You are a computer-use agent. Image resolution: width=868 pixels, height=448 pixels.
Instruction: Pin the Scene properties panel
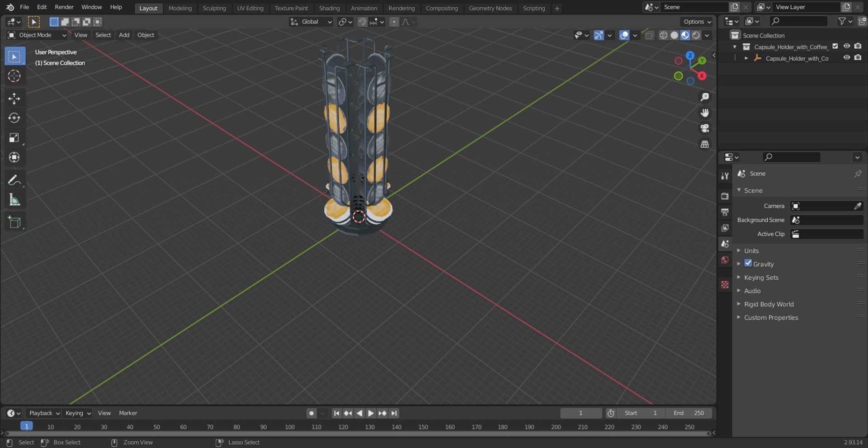point(858,174)
